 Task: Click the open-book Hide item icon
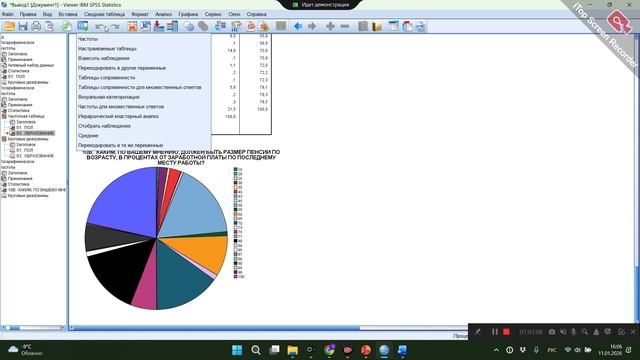[377, 27]
